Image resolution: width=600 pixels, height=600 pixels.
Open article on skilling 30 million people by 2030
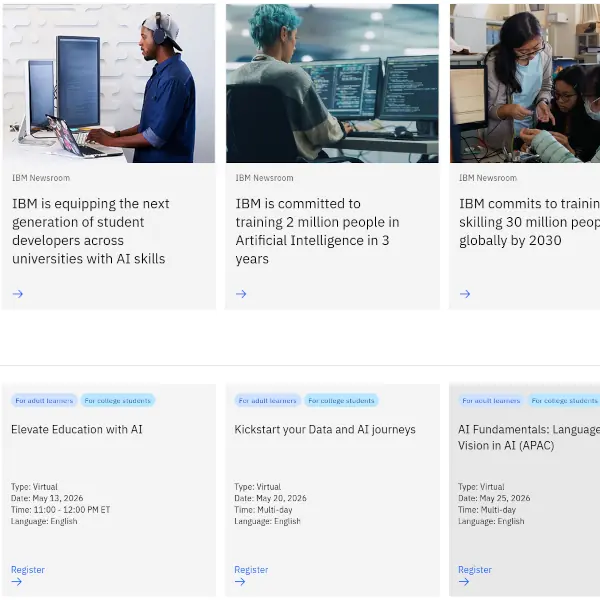pos(530,222)
